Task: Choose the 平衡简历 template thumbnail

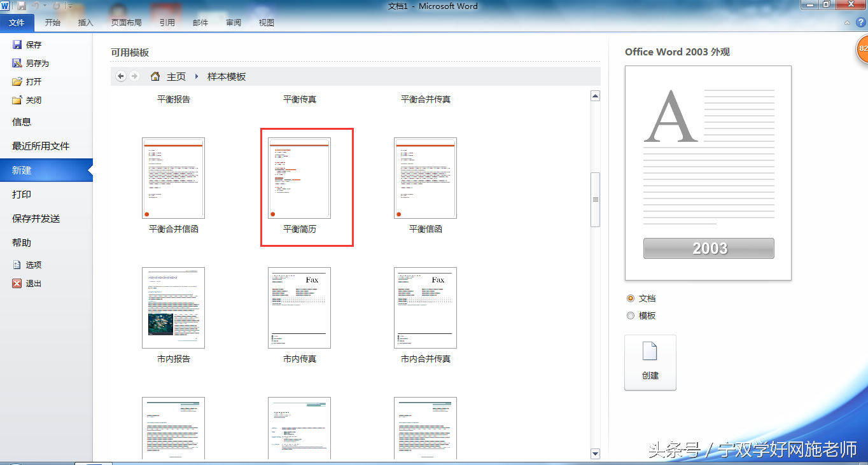Action: 299,178
